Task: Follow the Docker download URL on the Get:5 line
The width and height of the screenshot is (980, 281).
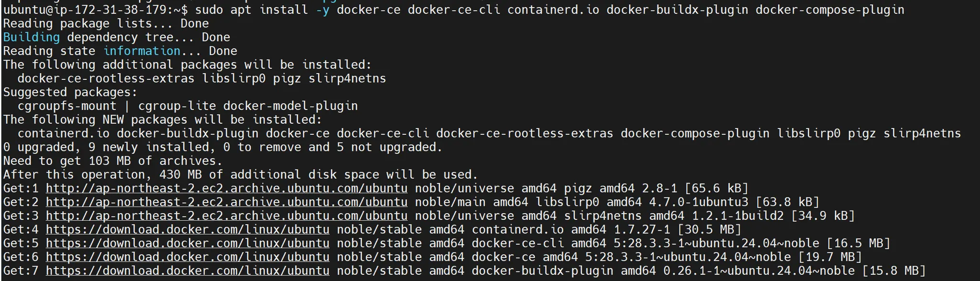Action: (188, 243)
